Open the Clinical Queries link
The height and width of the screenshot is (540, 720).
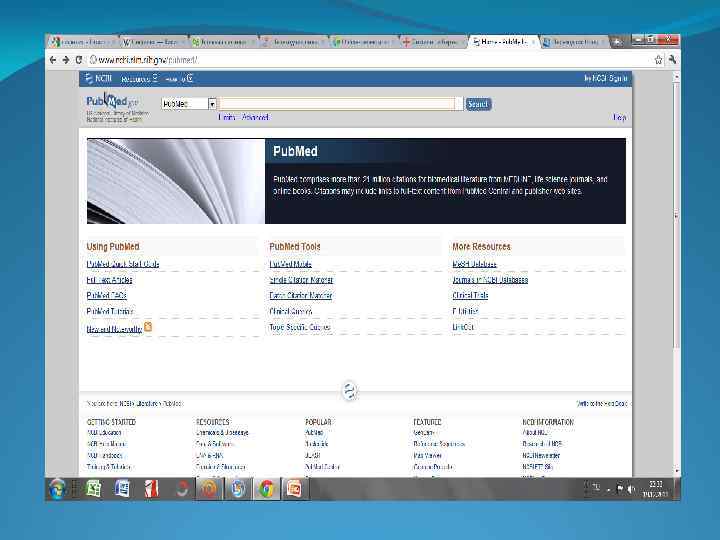291,311
